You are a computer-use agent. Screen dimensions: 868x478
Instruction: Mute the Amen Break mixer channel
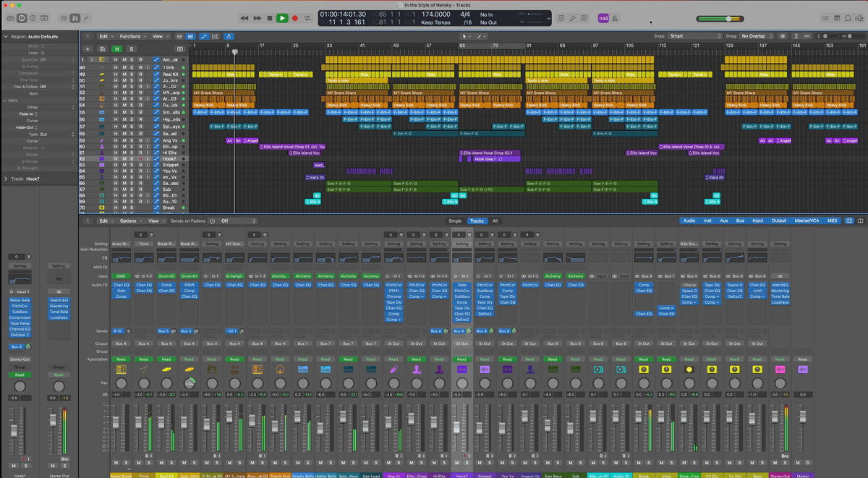[x=116, y=463]
